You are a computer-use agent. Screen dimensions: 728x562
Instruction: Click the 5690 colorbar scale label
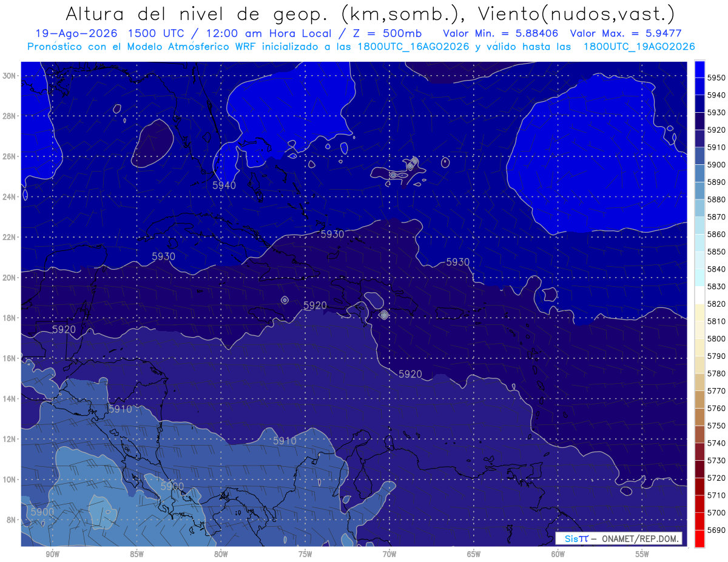pos(716,530)
